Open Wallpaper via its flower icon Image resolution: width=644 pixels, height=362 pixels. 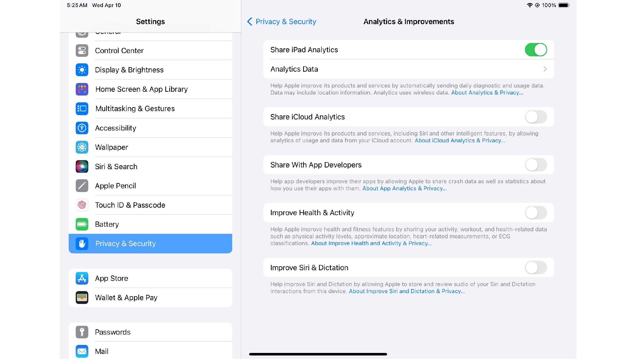point(82,147)
